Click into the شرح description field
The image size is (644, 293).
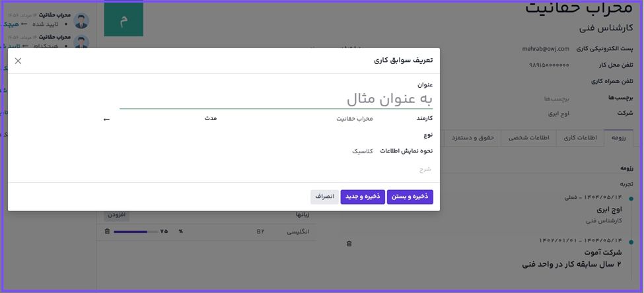coord(264,169)
